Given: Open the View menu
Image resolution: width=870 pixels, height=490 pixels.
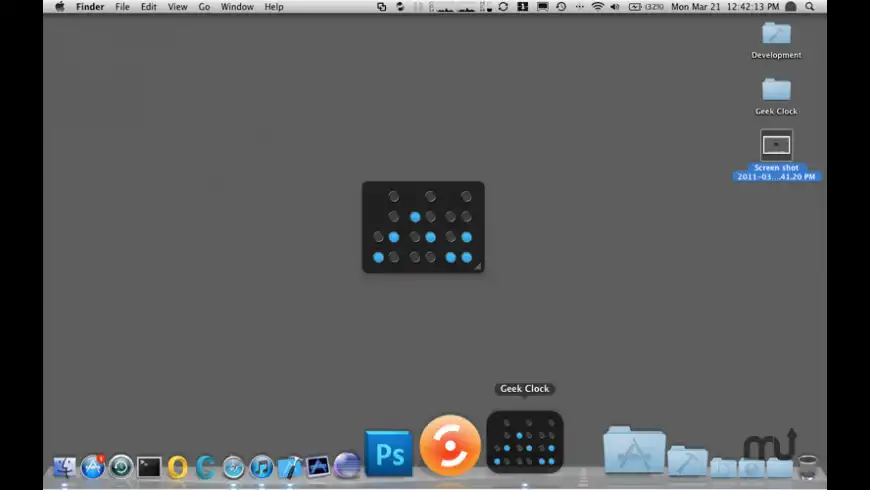Looking at the screenshot, I should click(178, 7).
